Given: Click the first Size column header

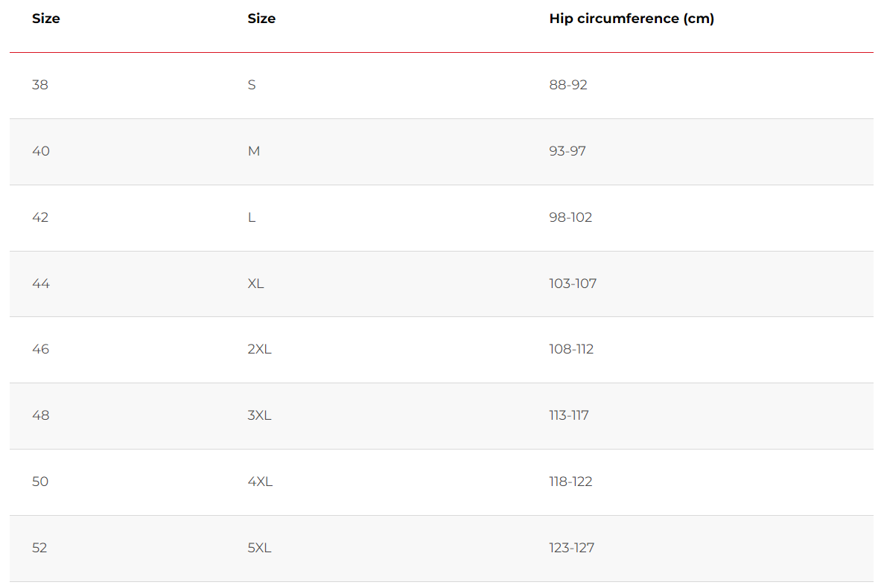Looking at the screenshot, I should point(45,19).
